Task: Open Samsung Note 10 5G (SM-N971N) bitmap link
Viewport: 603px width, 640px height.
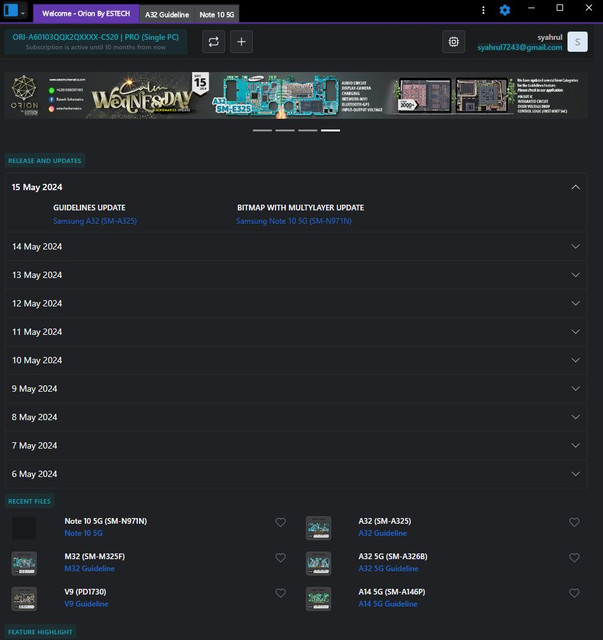Action: pyautogui.click(x=294, y=221)
